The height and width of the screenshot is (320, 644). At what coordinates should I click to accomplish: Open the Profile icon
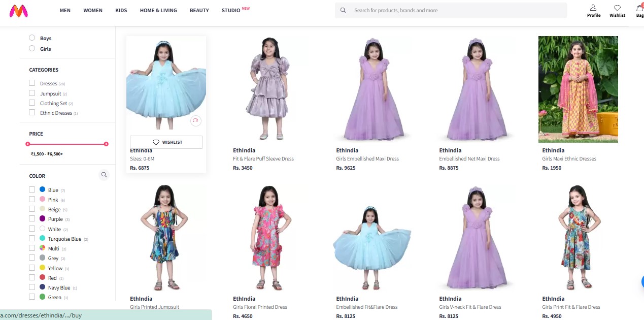tap(593, 8)
